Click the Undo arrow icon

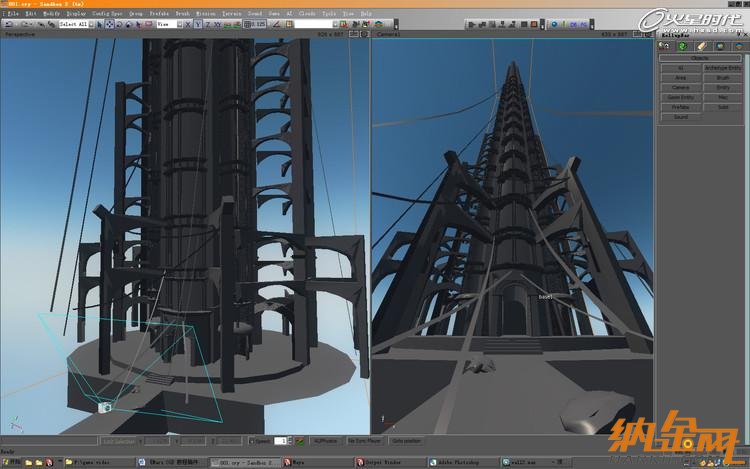pyautogui.click(x=7, y=23)
